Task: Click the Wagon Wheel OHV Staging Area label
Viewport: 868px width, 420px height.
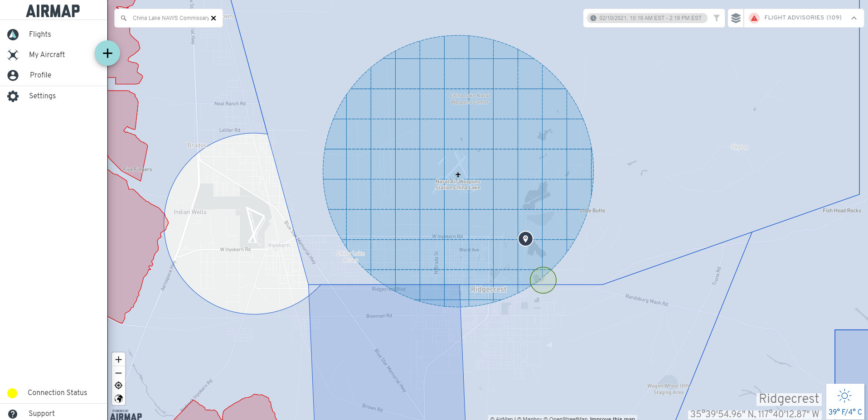Action: (x=669, y=389)
